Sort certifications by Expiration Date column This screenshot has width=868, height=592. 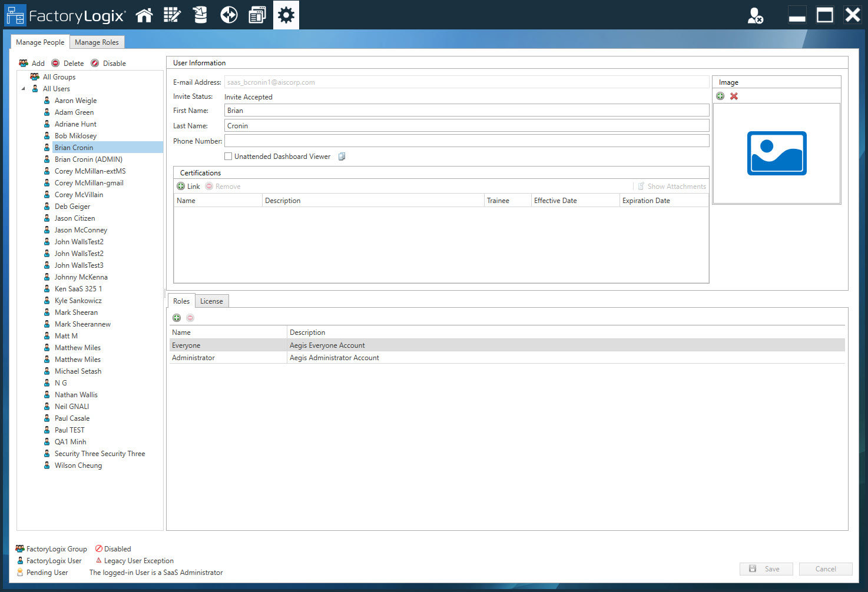[x=664, y=201]
